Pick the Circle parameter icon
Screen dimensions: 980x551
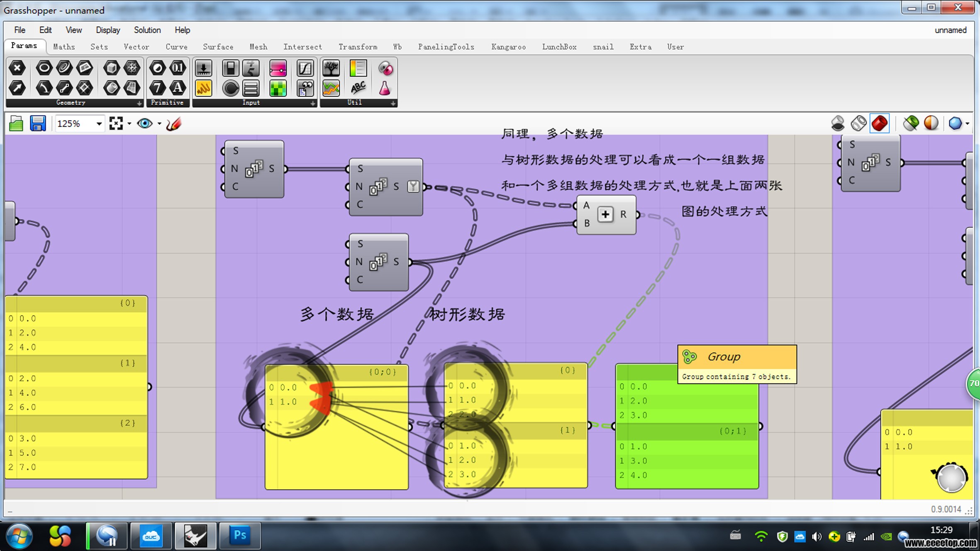[x=44, y=68]
